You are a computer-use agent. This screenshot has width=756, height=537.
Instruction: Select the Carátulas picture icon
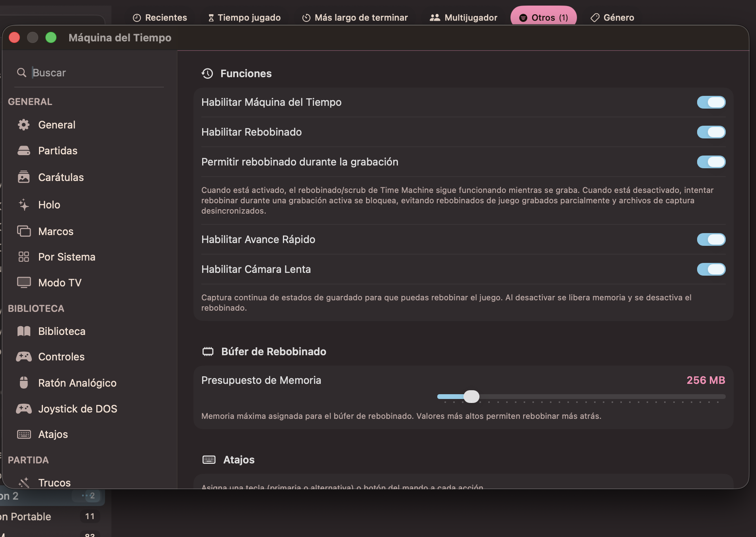click(23, 177)
